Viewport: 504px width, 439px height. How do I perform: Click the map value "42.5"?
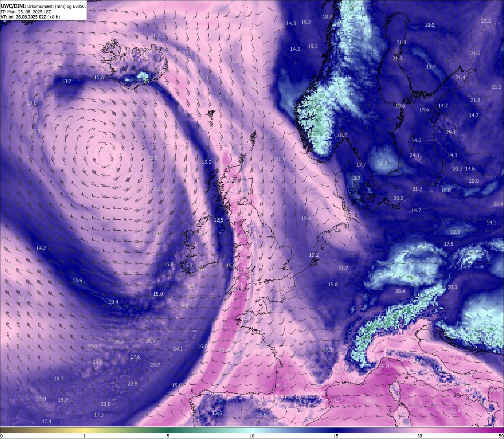(431, 405)
